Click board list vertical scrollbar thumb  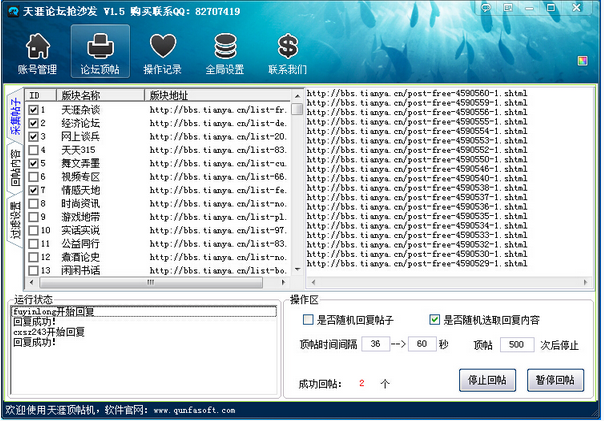pos(297,109)
